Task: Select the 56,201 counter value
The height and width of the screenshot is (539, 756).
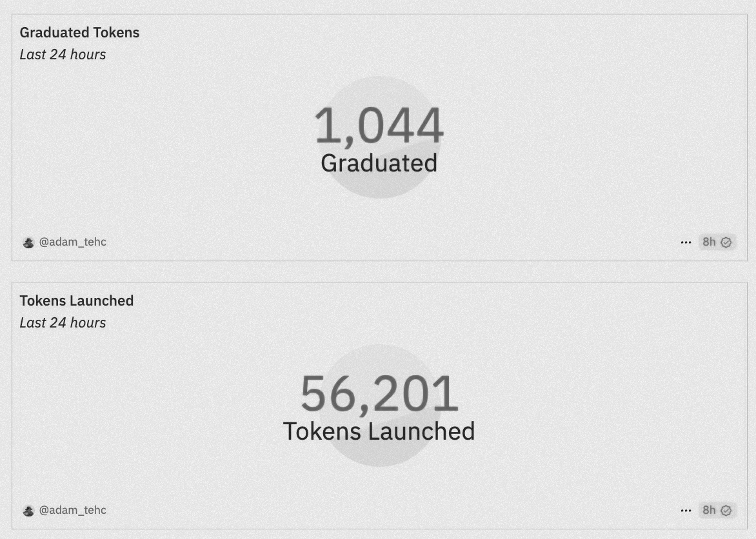Action: pos(379,394)
